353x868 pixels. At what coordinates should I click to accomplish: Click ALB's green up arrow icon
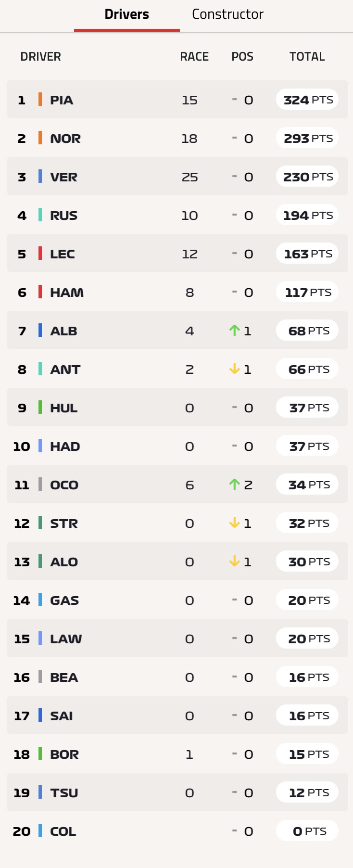[234, 330]
